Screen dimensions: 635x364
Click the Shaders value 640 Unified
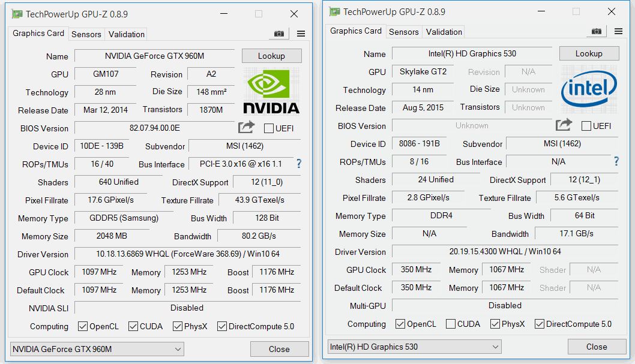(x=119, y=182)
